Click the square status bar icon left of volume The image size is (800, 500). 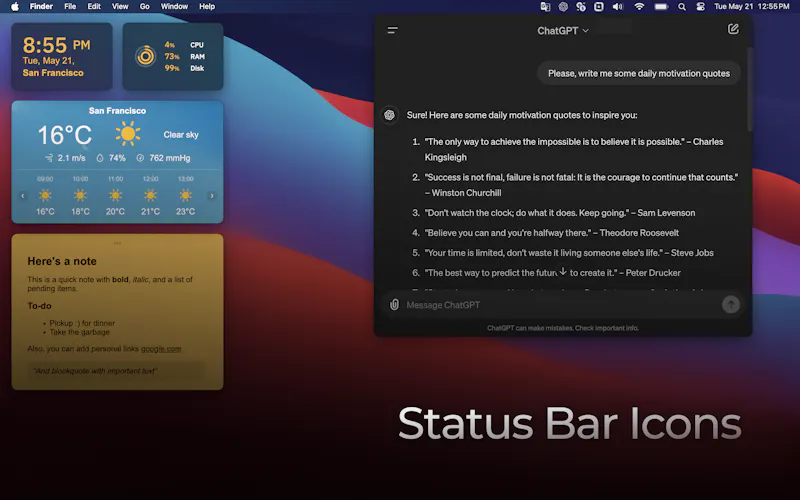599,7
